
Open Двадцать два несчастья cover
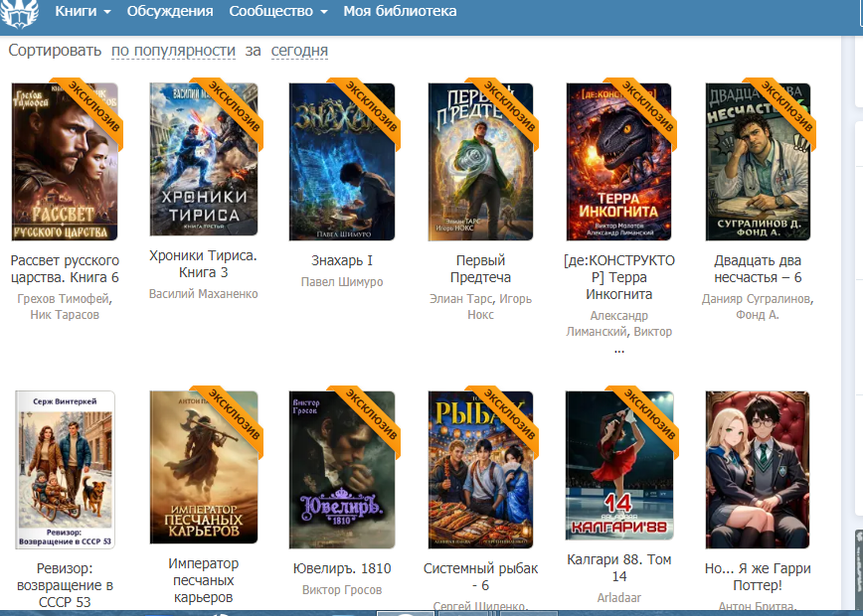(x=758, y=162)
